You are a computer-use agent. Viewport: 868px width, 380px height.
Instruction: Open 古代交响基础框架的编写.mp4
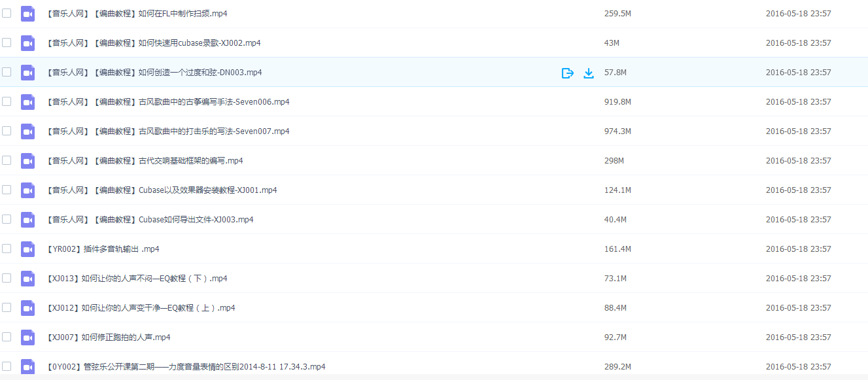coord(145,161)
